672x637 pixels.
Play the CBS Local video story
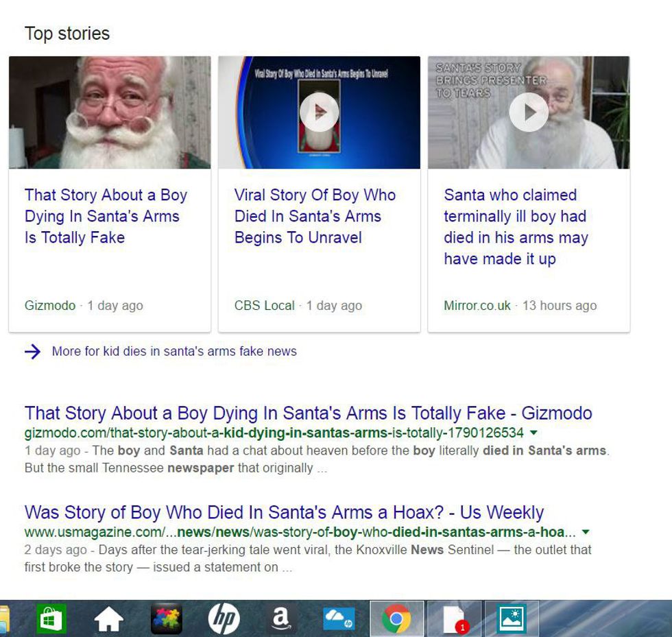pos(319,112)
